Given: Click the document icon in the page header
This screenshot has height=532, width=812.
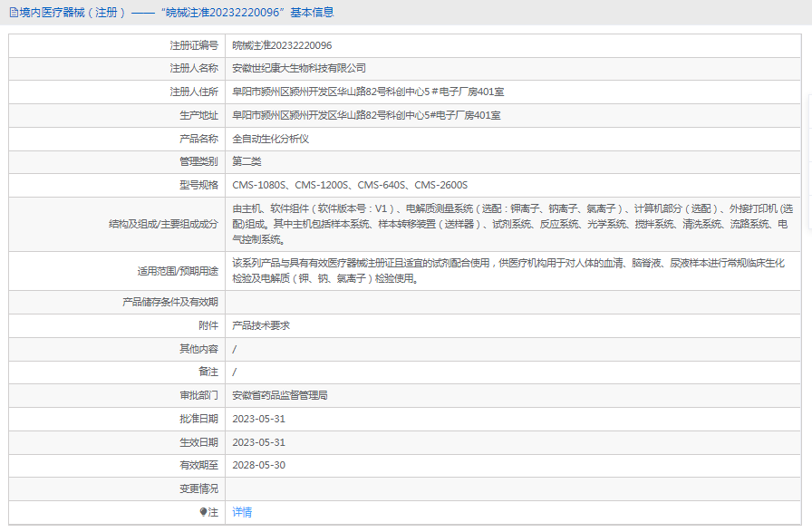Looking at the screenshot, I should 14,13.
